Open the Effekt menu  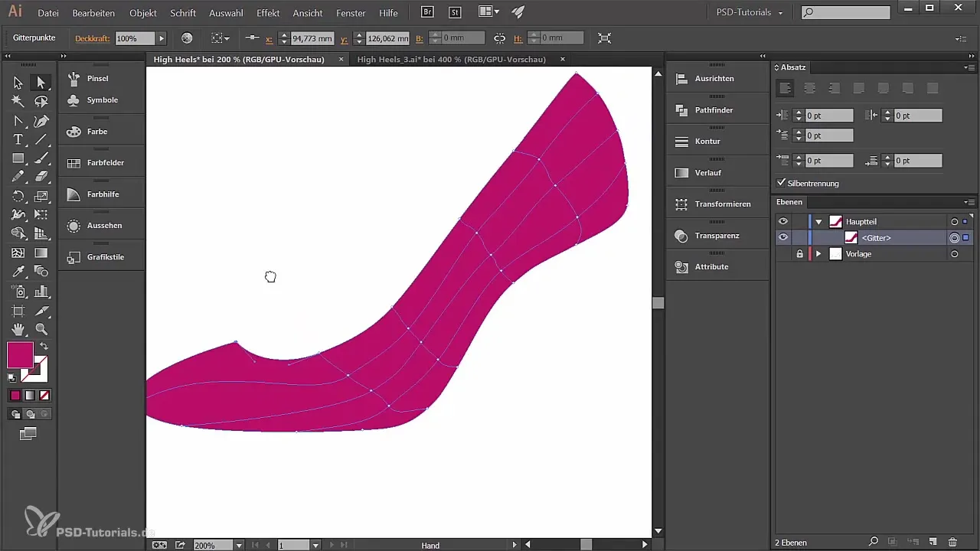coord(268,13)
